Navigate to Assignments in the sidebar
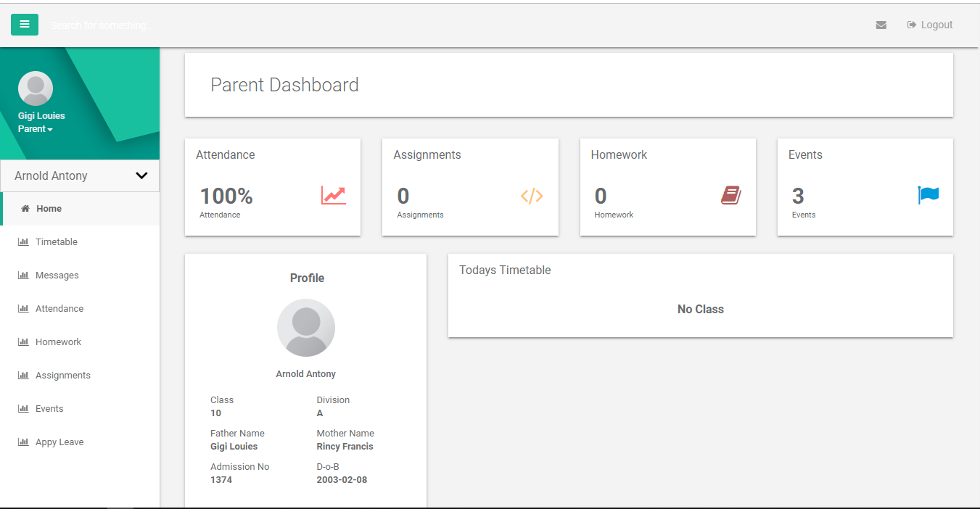Image resolution: width=980 pixels, height=509 pixels. [x=62, y=376]
